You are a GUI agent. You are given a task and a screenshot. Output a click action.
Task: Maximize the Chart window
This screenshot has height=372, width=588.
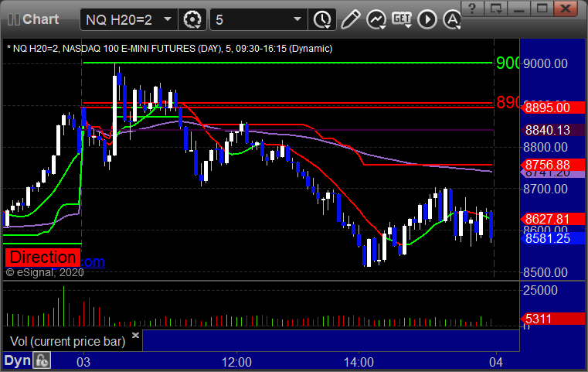point(542,9)
